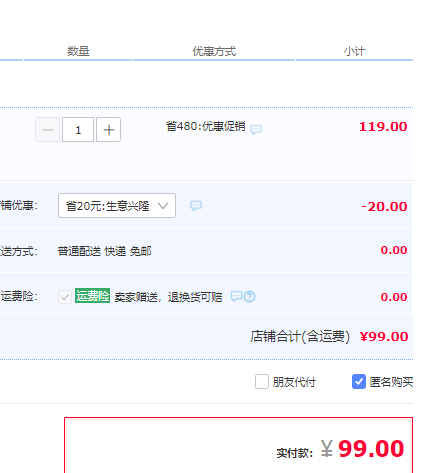The height and width of the screenshot is (473, 438).
Task: Click the green 运费险 badge
Action: click(x=92, y=296)
